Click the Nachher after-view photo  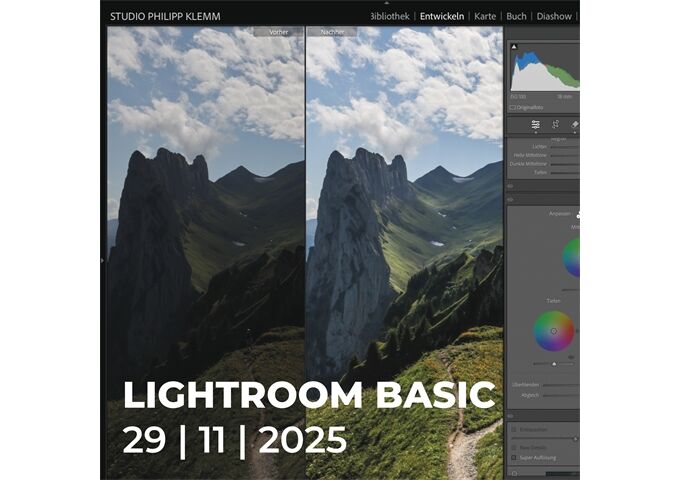tap(405, 253)
